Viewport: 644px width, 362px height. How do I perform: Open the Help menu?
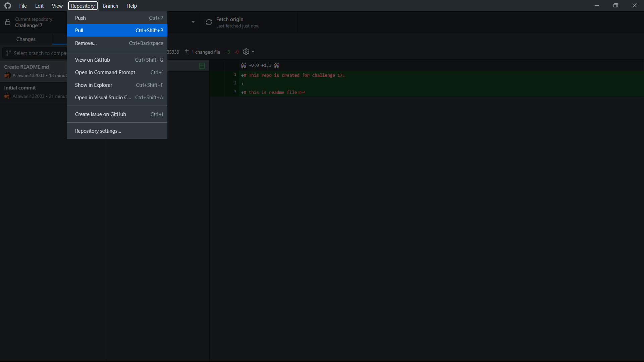[x=131, y=6]
